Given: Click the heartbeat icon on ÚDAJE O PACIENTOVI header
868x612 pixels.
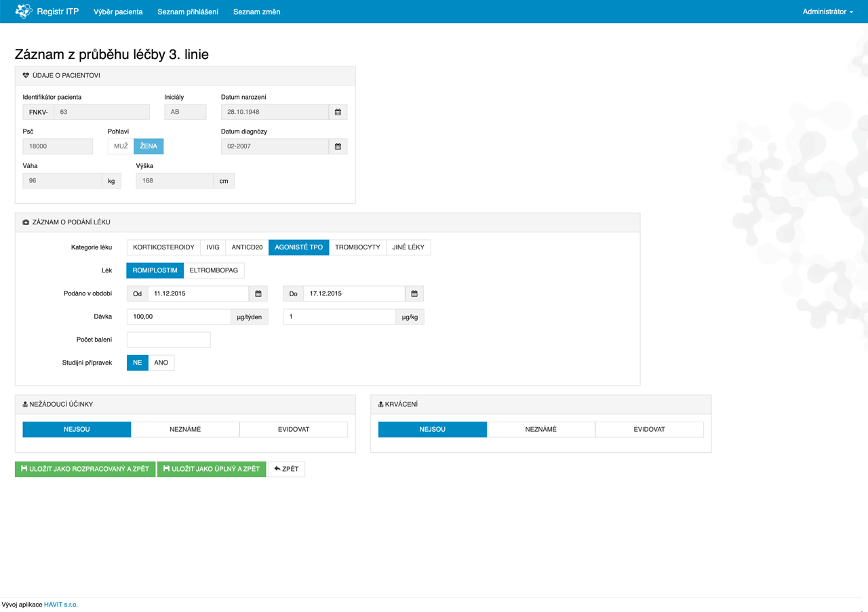Looking at the screenshot, I should (26, 75).
